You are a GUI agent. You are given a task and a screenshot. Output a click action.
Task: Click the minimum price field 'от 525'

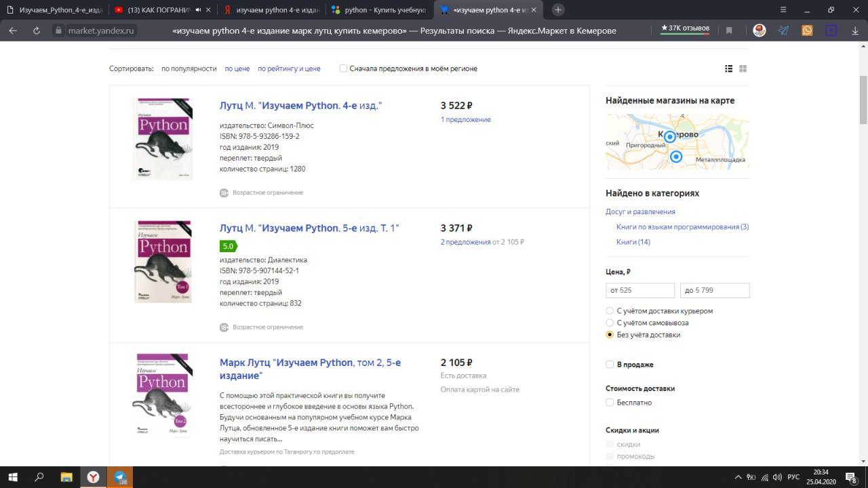pyautogui.click(x=640, y=290)
